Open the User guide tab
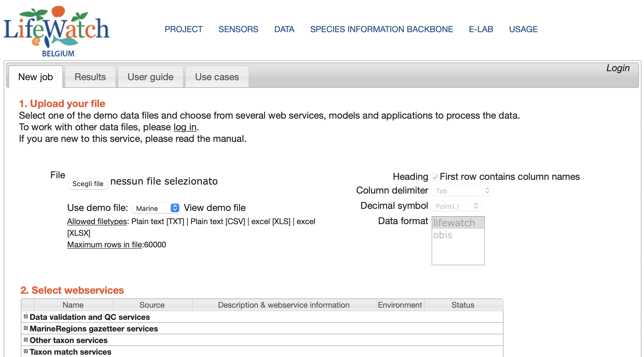This screenshot has height=357, width=644. click(150, 77)
